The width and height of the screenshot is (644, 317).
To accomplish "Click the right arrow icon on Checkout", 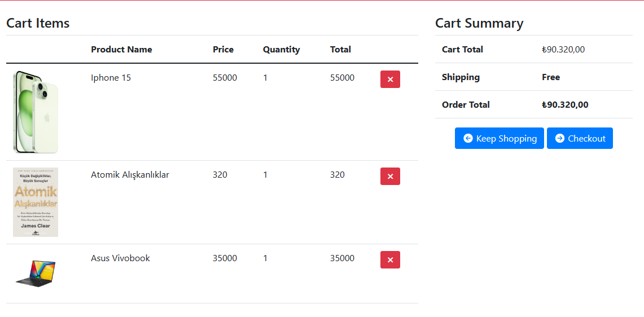I will coord(560,138).
